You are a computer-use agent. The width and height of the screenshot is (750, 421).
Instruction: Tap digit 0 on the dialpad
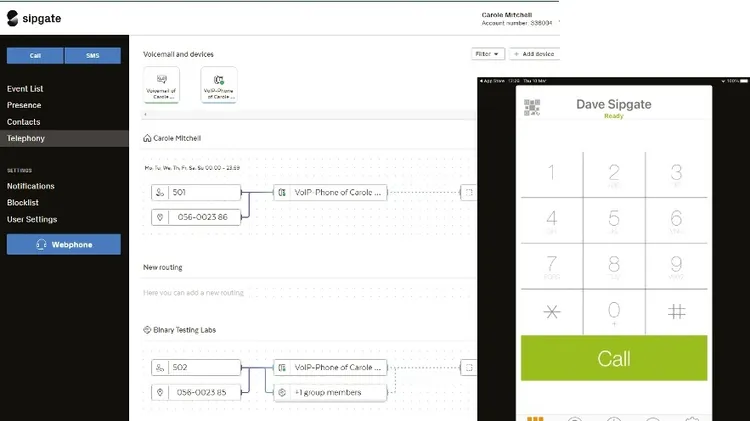(614, 312)
